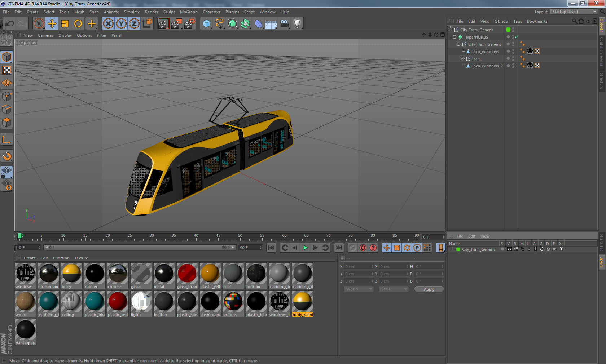Expand the tram object node
The height and width of the screenshot is (364, 606).
click(x=462, y=58)
